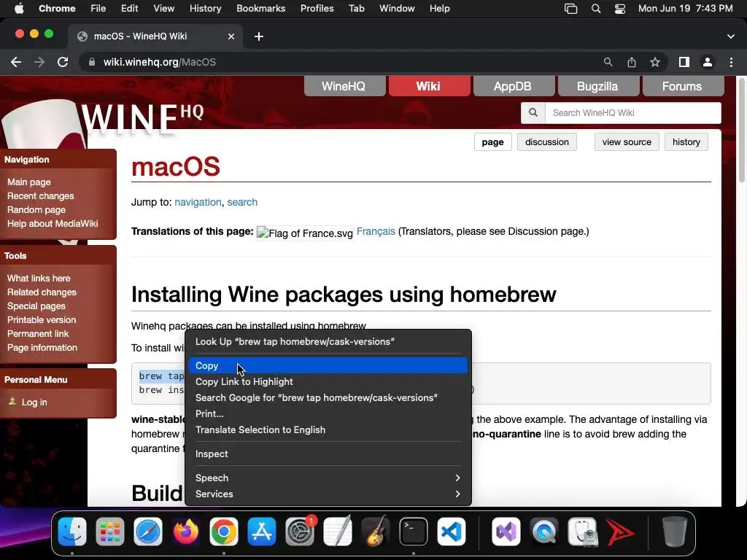
Task: Open Spotlight search in menu bar
Action: (595, 9)
